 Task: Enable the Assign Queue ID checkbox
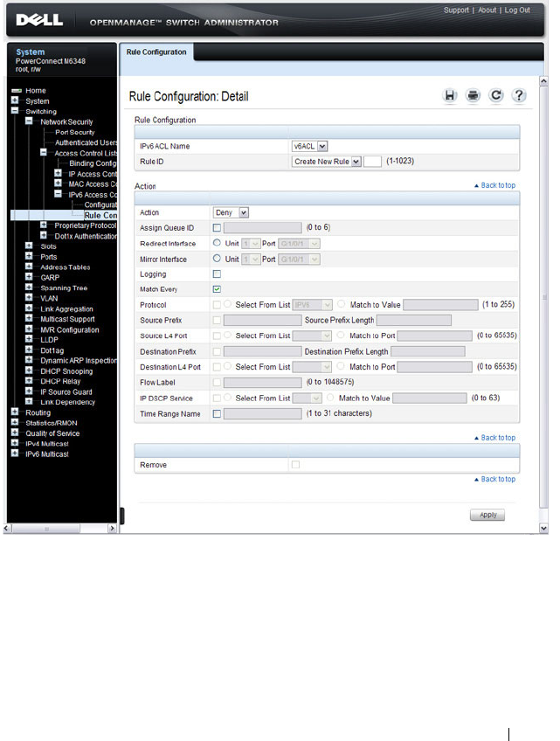pyautogui.click(x=217, y=228)
